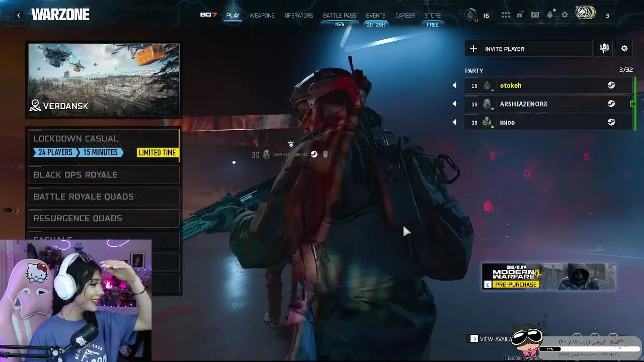Click ARSHIAZENORX's rank emblem icon
This screenshot has height=362, width=644.
[487, 104]
